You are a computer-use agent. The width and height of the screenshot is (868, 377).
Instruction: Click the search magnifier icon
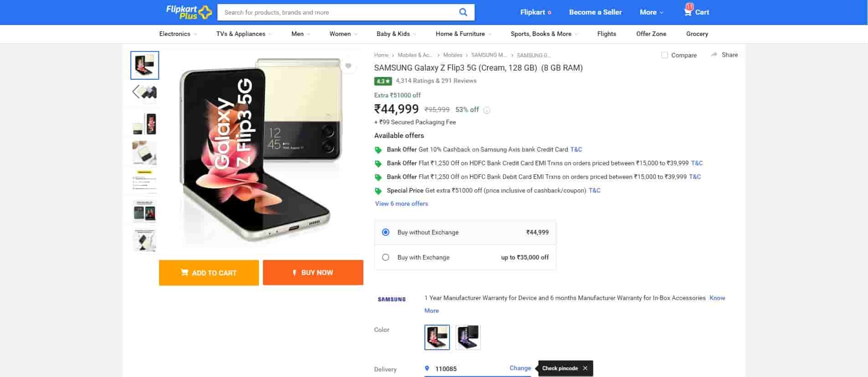pyautogui.click(x=463, y=12)
